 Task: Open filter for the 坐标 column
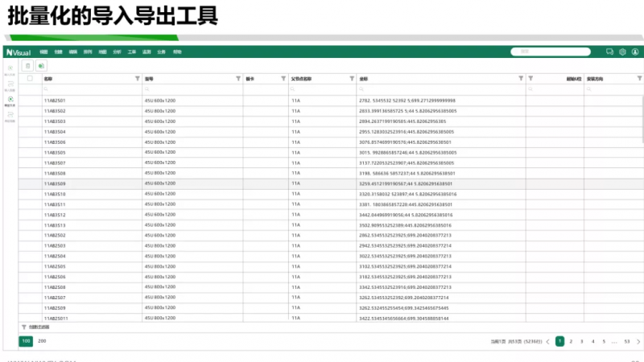tap(520, 79)
